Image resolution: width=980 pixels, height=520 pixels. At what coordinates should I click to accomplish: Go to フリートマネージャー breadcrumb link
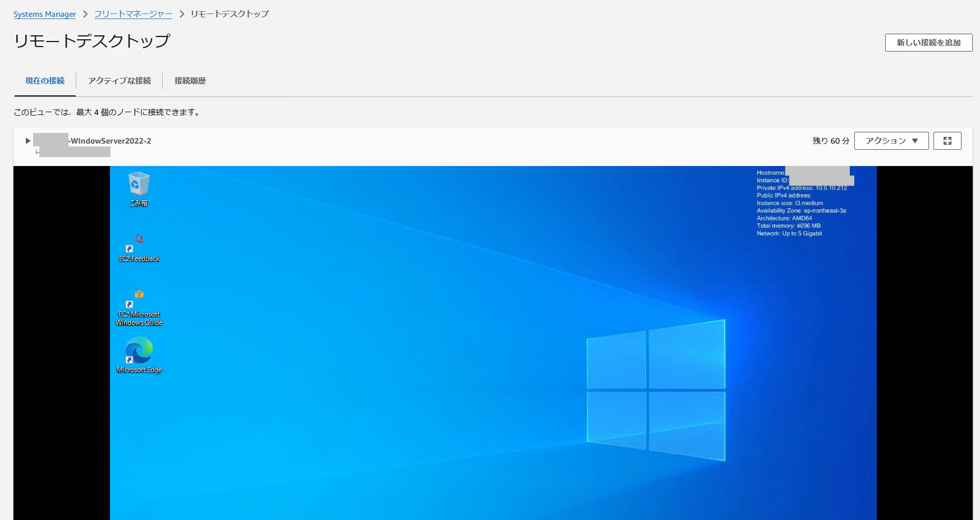point(133,14)
